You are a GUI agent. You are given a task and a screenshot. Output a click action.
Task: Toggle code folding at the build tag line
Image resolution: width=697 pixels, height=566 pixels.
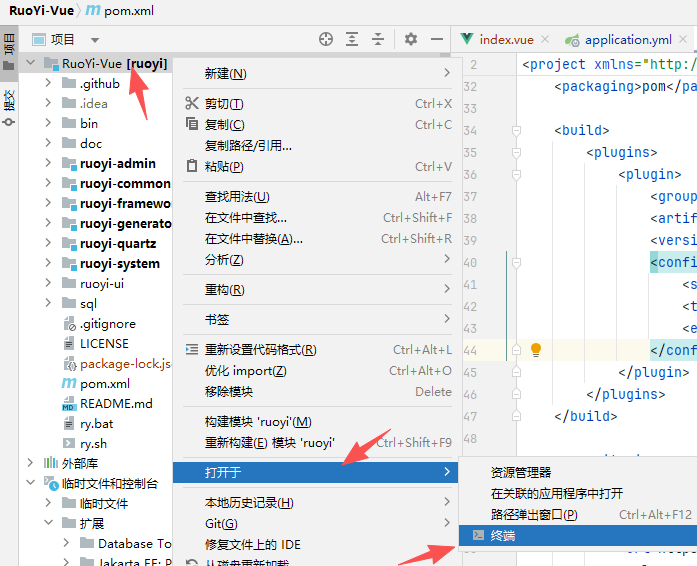516,131
